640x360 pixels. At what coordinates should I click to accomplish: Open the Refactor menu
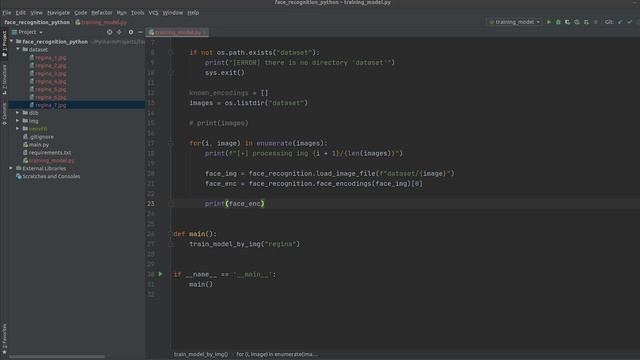(101, 13)
